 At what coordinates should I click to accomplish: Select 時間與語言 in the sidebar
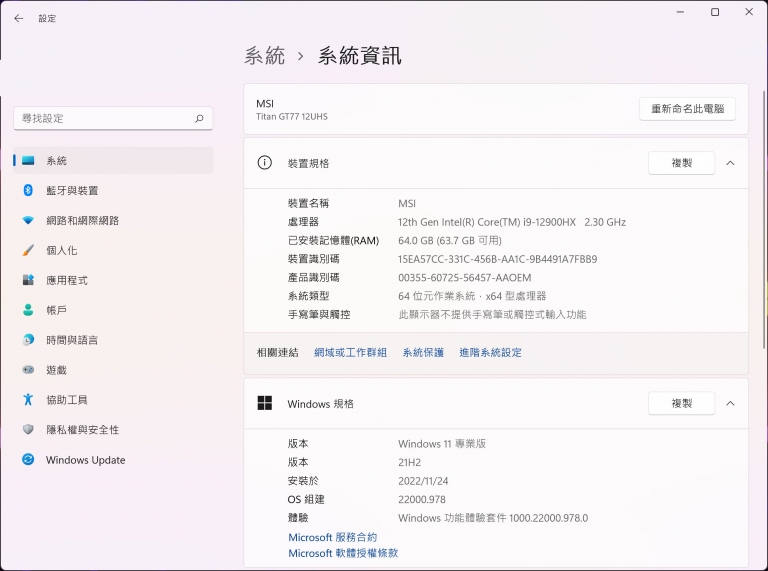[114, 340]
